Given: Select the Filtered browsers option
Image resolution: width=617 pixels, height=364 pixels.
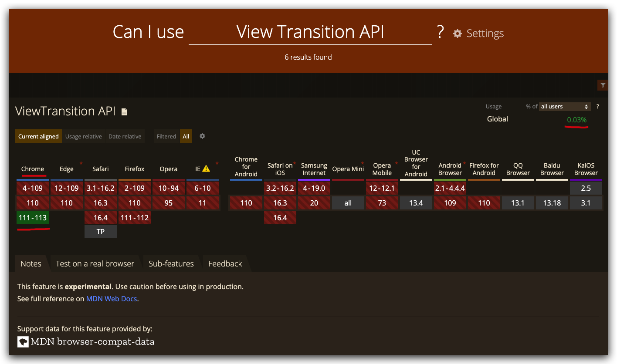Looking at the screenshot, I should 166,136.
